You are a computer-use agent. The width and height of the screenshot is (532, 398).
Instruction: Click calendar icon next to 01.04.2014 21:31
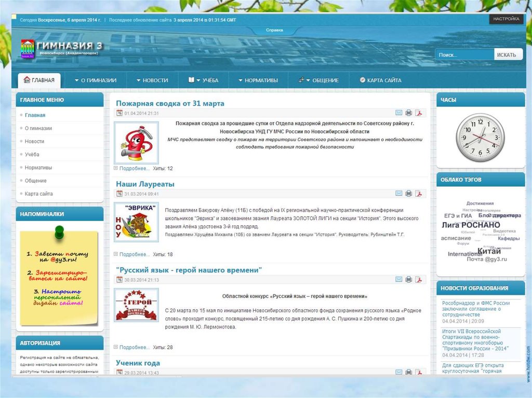tap(119, 113)
